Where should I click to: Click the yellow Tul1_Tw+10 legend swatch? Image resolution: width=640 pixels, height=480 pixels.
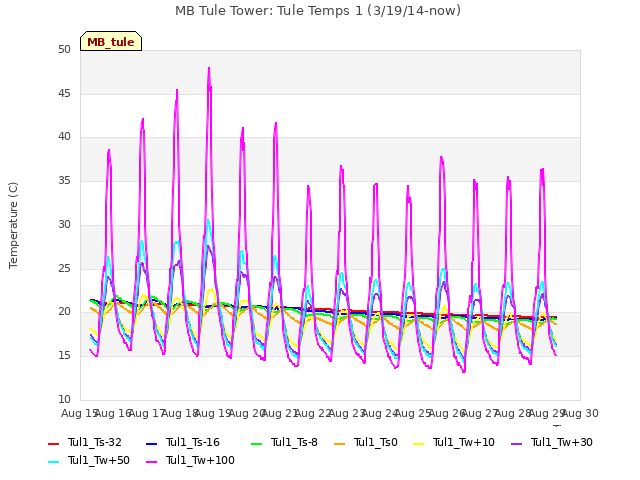(418, 443)
